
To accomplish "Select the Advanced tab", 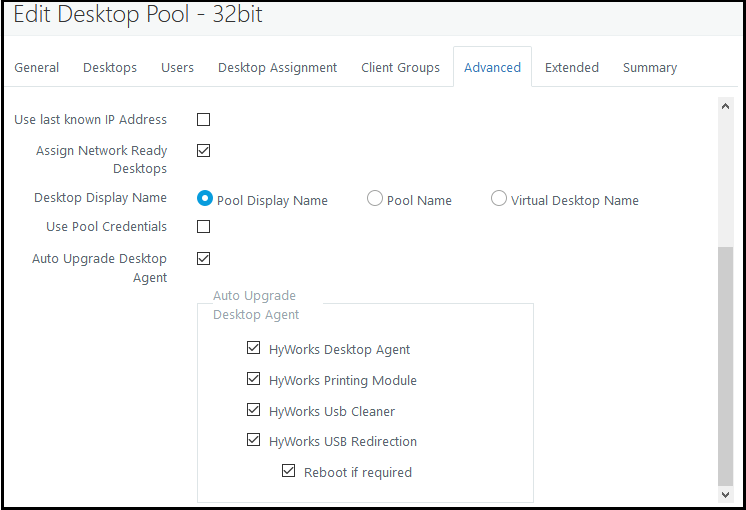I will [x=492, y=68].
